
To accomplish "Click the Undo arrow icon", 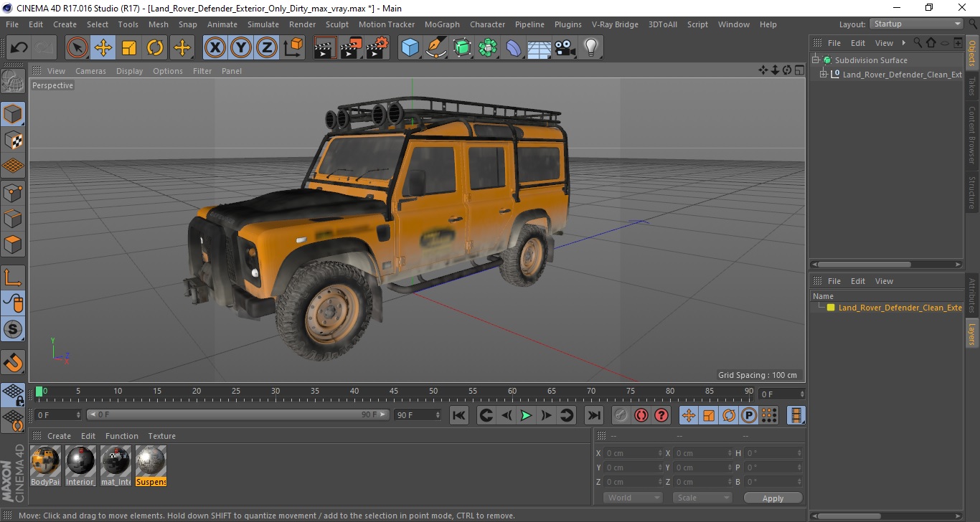I will pos(19,48).
